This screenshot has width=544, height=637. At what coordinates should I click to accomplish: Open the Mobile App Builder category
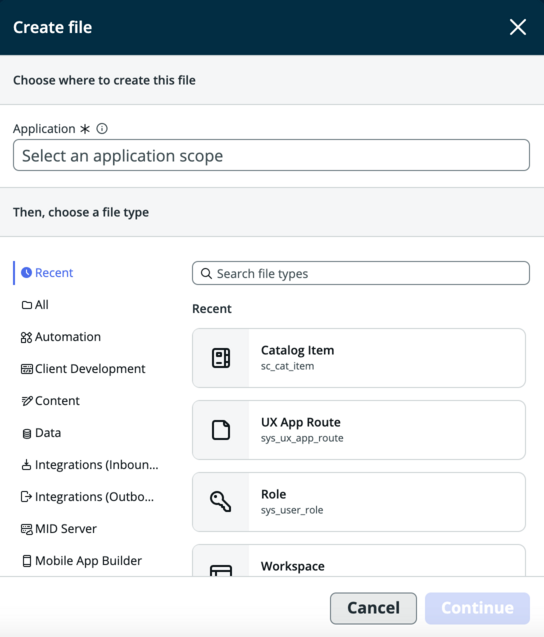click(x=82, y=561)
